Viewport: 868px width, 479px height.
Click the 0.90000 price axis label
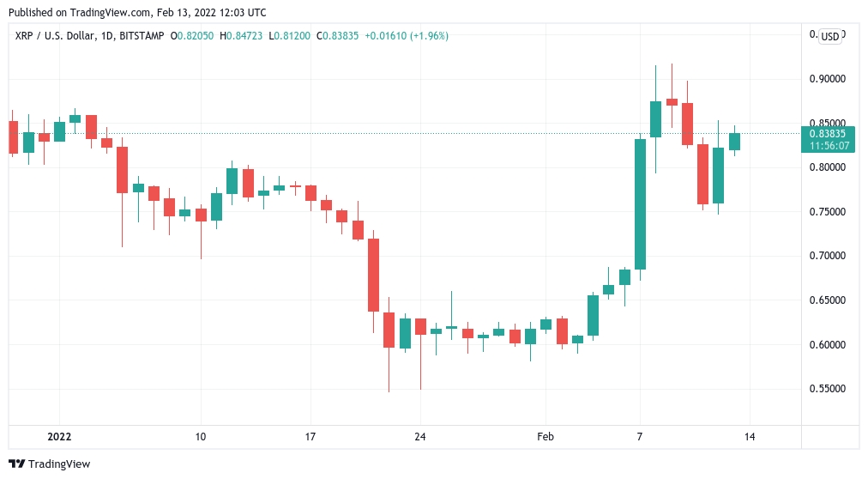[x=828, y=79]
